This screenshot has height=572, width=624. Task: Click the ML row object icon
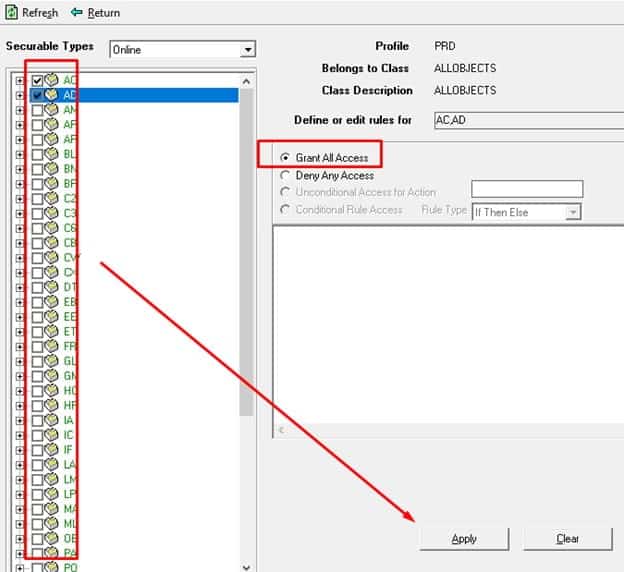(x=51, y=523)
